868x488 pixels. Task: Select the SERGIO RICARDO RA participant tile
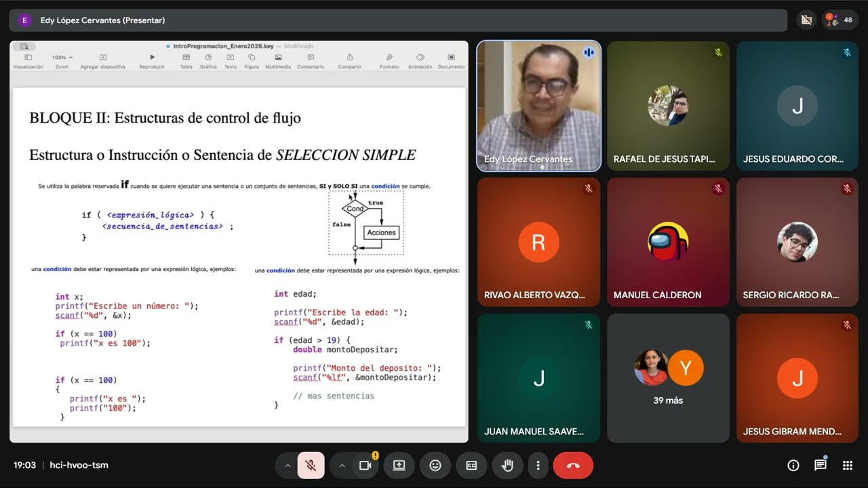[797, 242]
